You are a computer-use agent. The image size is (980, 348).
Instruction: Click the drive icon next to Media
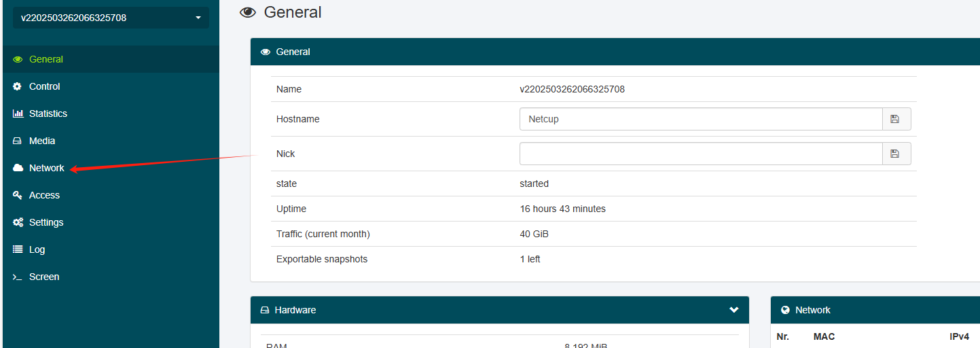pyautogui.click(x=18, y=141)
